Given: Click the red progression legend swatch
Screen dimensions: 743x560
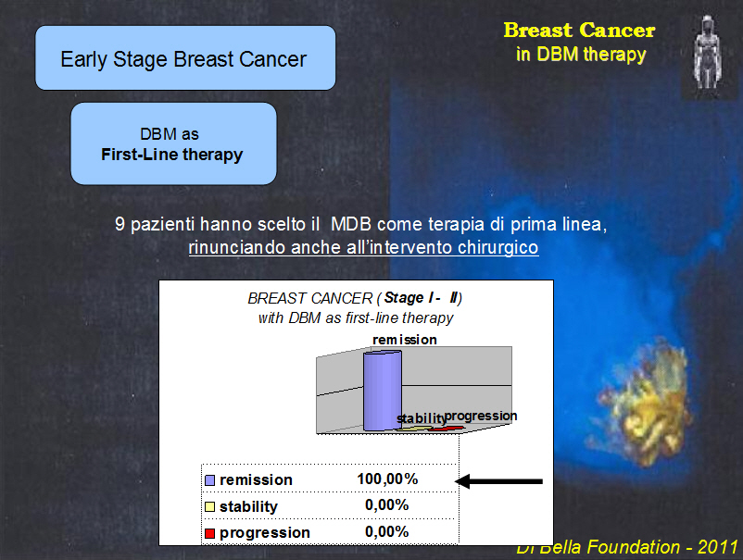Looking at the screenshot, I should (x=209, y=533).
